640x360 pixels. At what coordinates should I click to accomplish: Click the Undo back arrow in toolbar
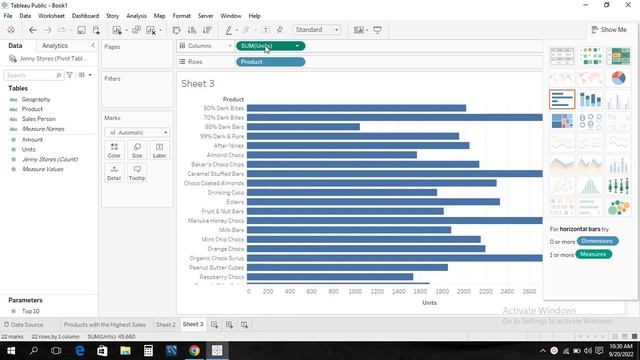[33, 30]
